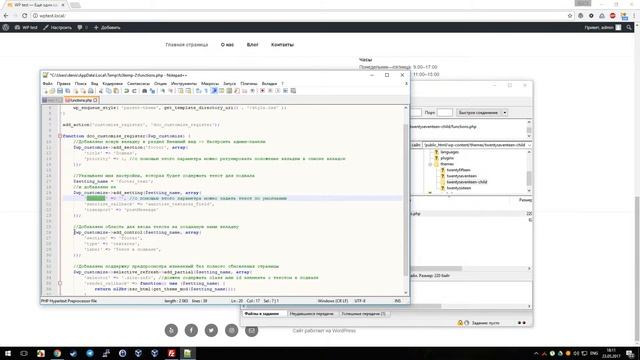The image size is (640, 360).
Task: Open the remote site path dropdown in FileZilla
Action: 529,145
